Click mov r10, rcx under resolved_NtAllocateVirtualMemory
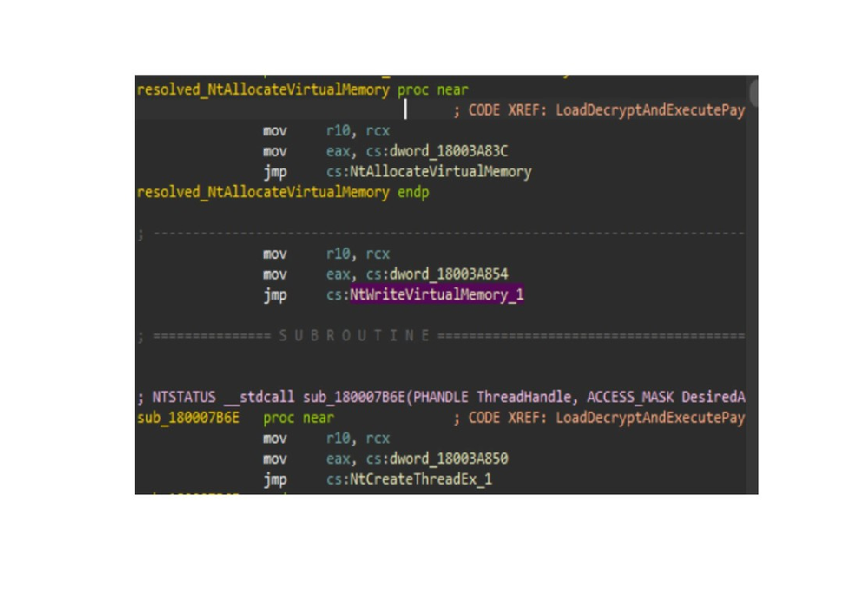Viewport: 868px width, 614px height. point(326,130)
